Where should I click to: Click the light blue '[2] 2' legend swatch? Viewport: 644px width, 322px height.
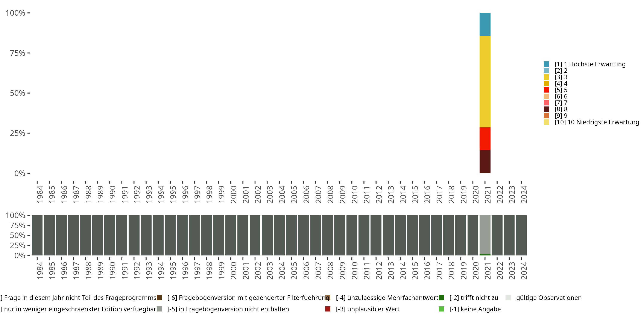point(547,71)
